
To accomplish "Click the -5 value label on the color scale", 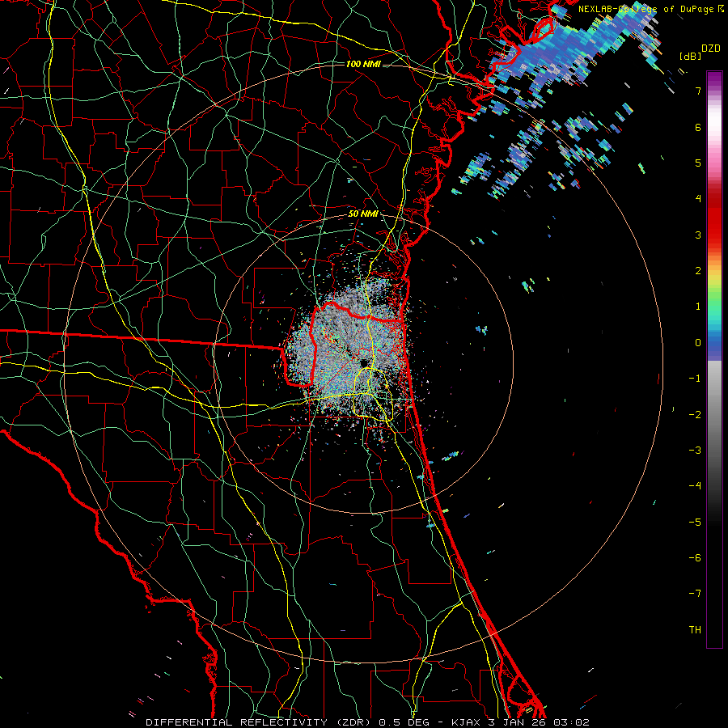I will click(x=695, y=522).
